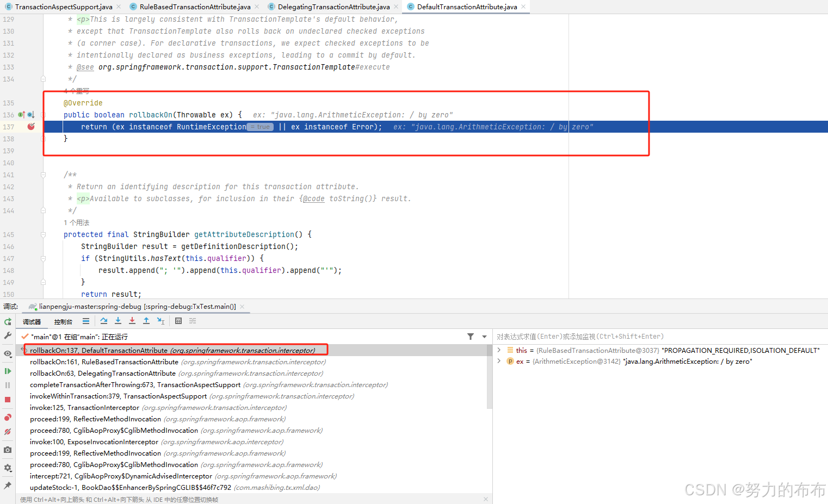Image resolution: width=828 pixels, height=504 pixels.
Task: Click the evaluate expression input field
Action: 660,337
